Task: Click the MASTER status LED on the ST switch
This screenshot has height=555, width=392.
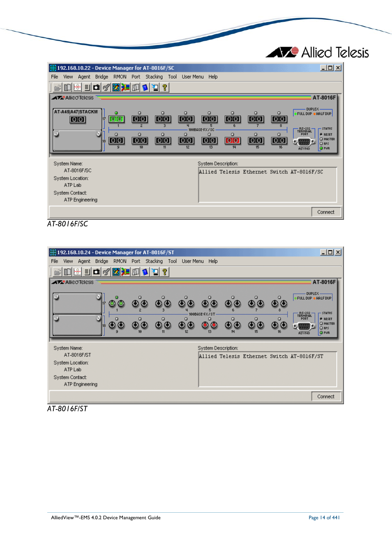Action: coord(321,324)
